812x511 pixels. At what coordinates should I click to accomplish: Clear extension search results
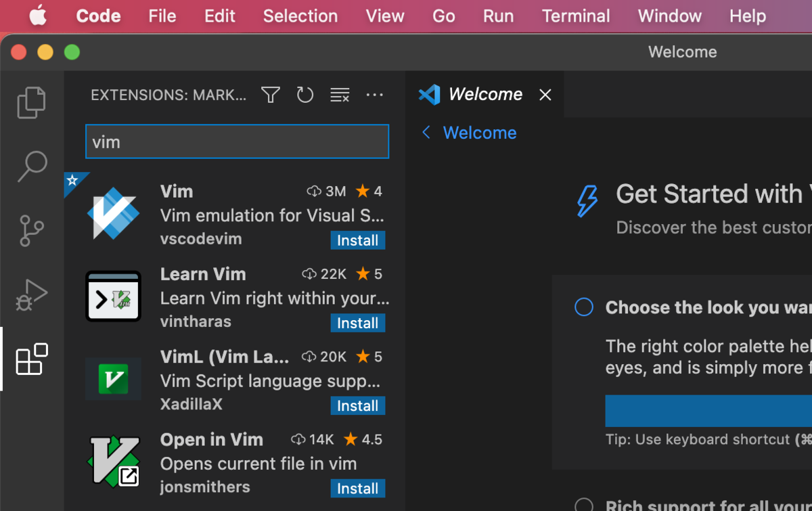click(340, 95)
